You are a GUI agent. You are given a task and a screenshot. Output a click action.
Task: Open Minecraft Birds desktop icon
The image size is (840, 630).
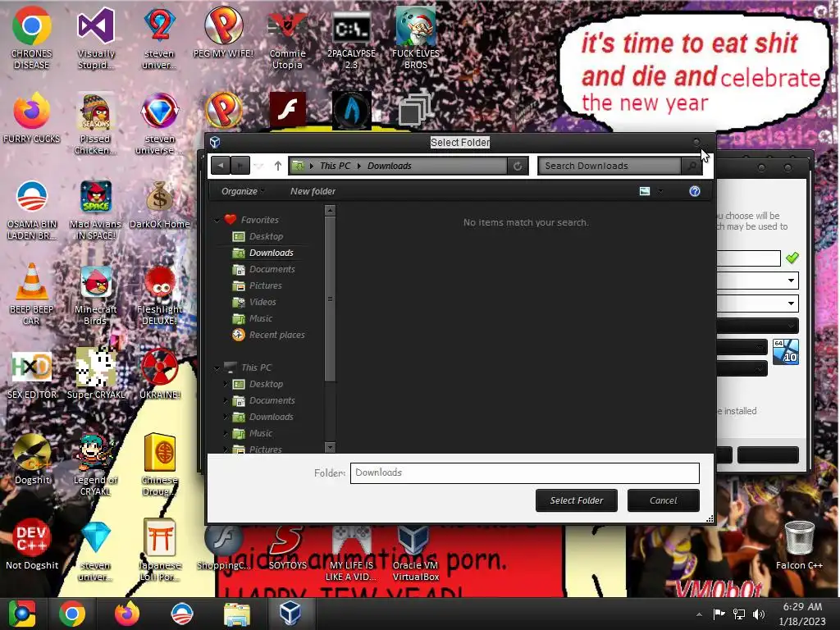[x=96, y=294]
